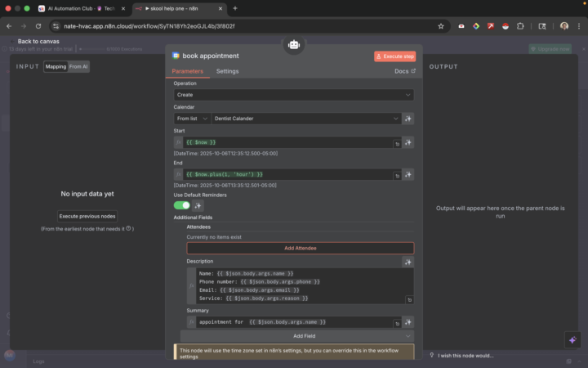Viewport: 588px width, 368px height.
Task: Click the AI sparkle icon beside Calendar field
Action: (x=408, y=119)
